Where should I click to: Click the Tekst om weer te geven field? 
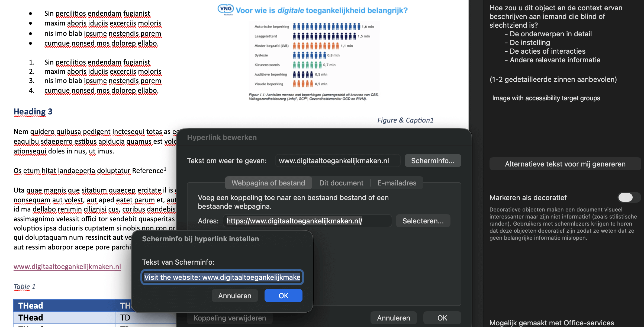click(337, 160)
